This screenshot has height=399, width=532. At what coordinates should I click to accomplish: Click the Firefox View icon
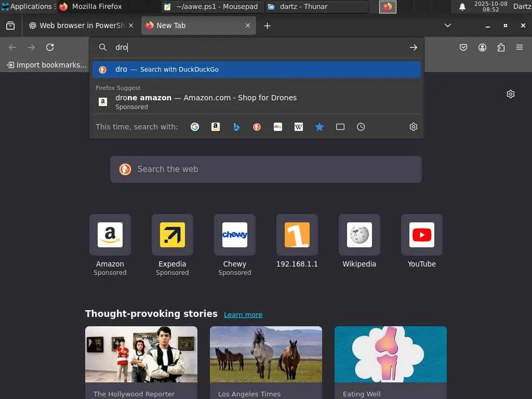[x=10, y=25]
